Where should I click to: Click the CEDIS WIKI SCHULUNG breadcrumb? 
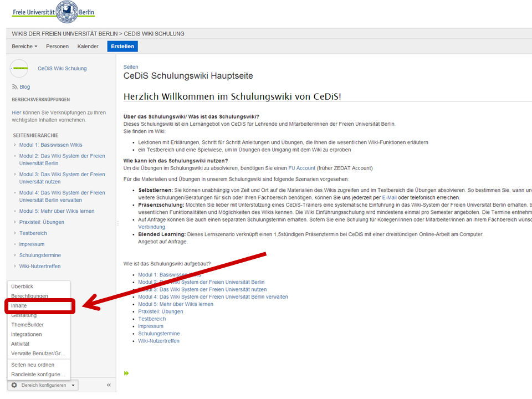click(154, 34)
